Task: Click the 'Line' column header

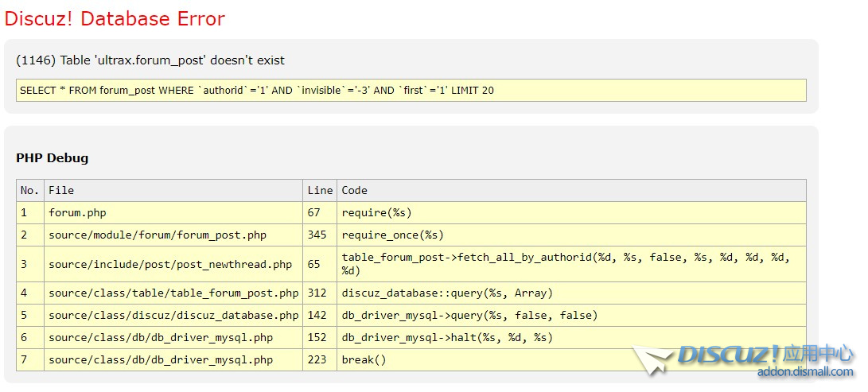Action: pos(320,190)
